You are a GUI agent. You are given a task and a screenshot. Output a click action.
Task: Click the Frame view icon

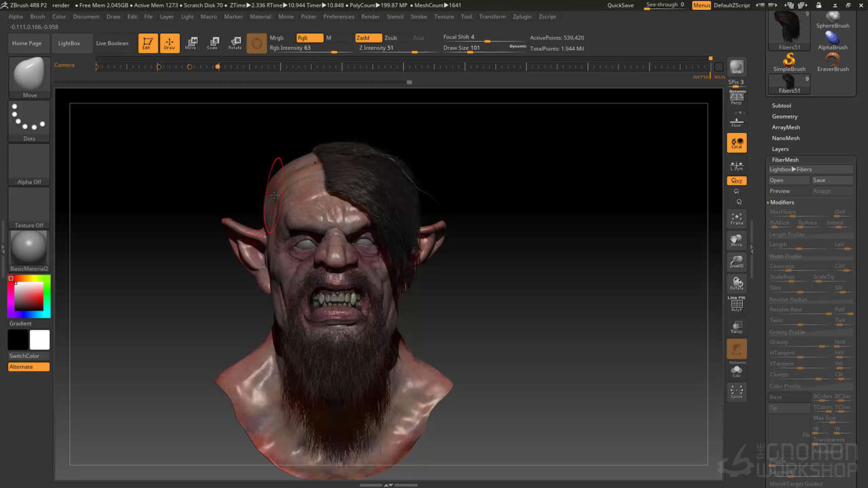(736, 219)
